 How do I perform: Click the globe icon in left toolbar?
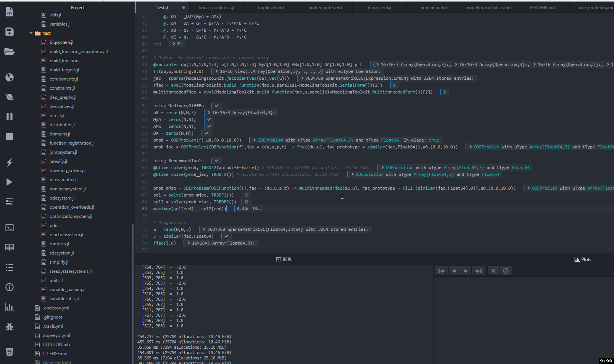[x=10, y=77]
